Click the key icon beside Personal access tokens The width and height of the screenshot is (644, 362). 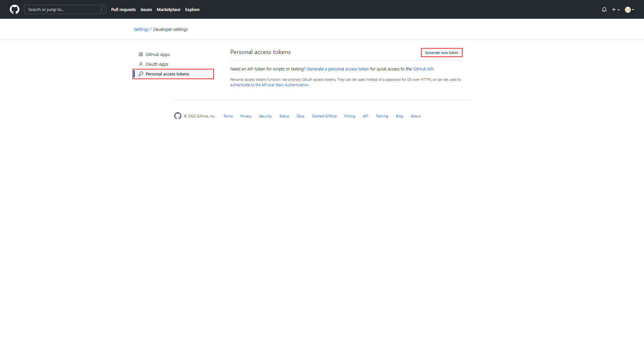click(x=141, y=74)
